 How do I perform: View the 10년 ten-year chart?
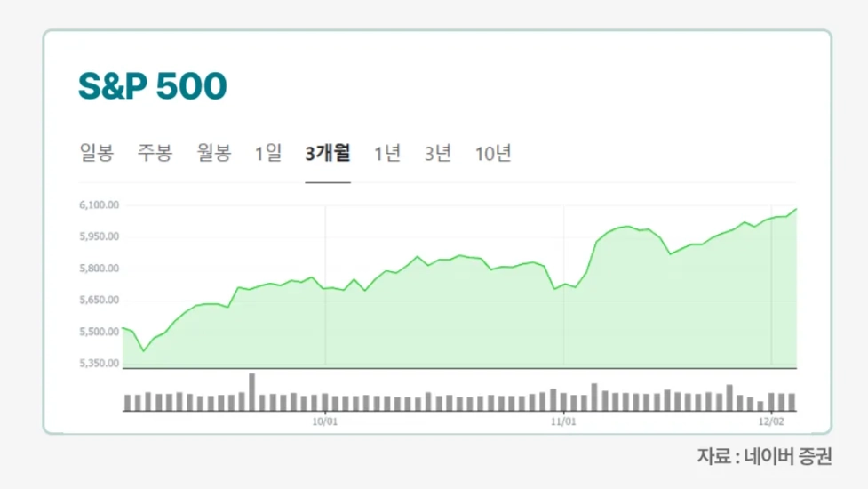click(493, 153)
